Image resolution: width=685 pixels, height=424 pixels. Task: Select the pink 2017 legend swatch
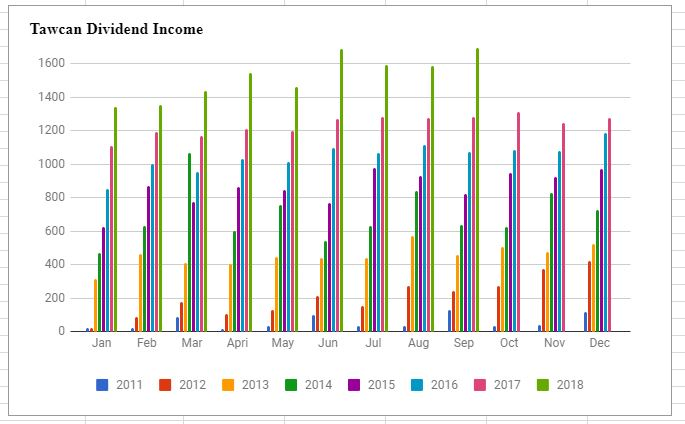coord(480,385)
